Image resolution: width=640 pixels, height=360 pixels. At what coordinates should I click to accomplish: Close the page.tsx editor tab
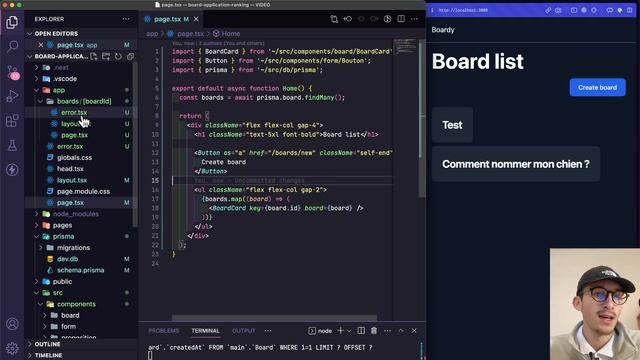pos(196,19)
